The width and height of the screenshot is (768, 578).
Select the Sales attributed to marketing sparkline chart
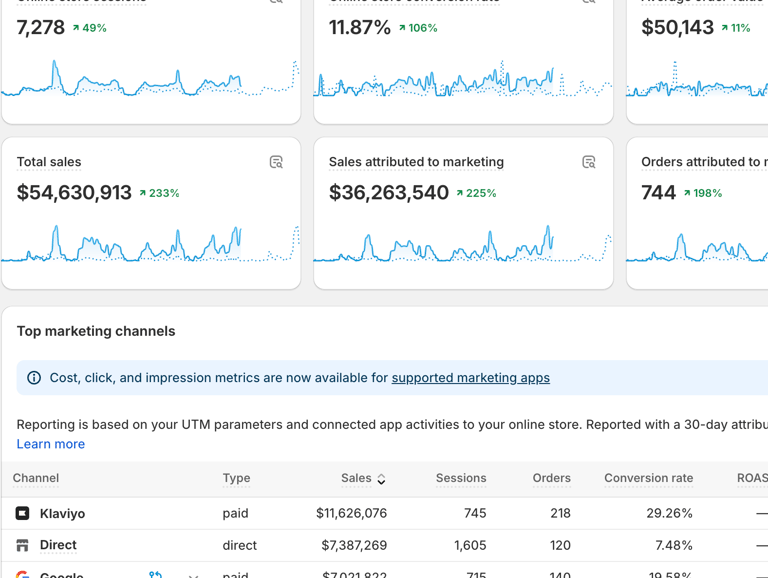click(463, 243)
